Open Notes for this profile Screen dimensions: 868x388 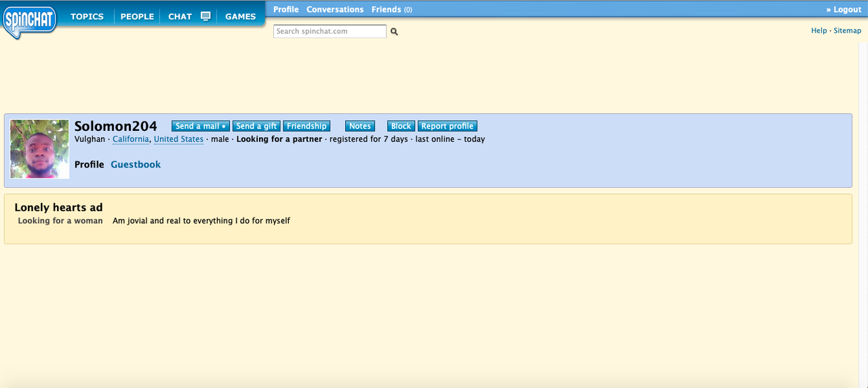tap(359, 126)
